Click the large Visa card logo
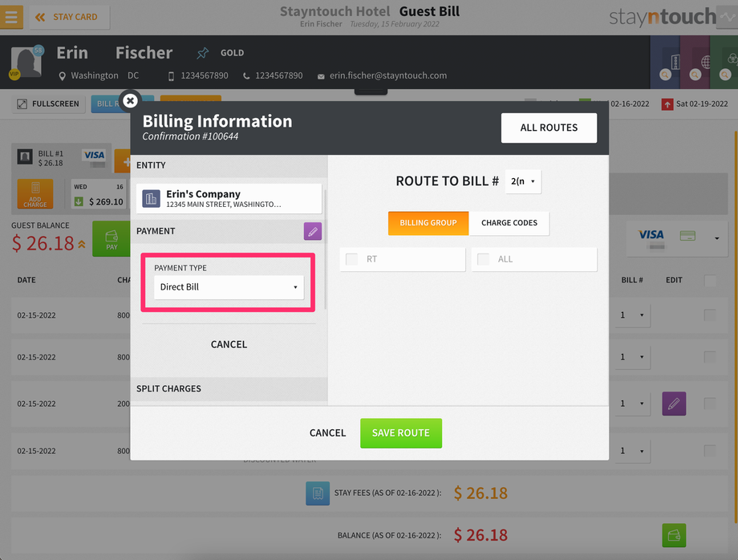738x560 pixels. [651, 234]
